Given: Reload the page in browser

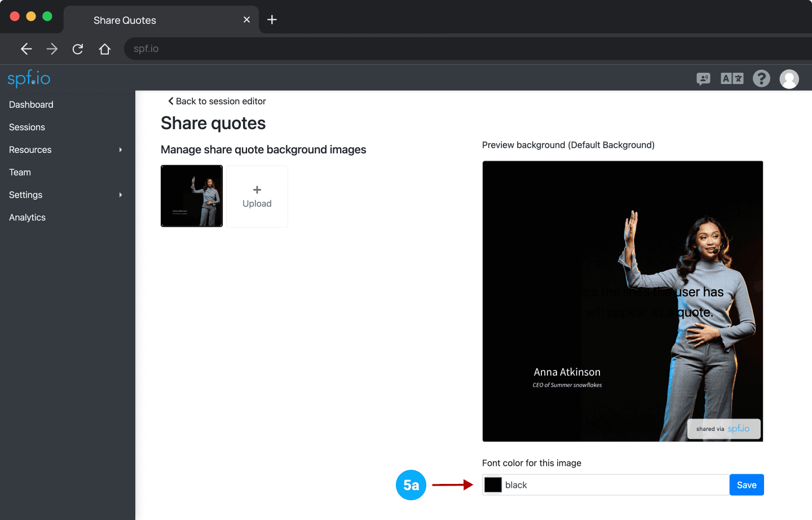Looking at the screenshot, I should click(x=78, y=49).
